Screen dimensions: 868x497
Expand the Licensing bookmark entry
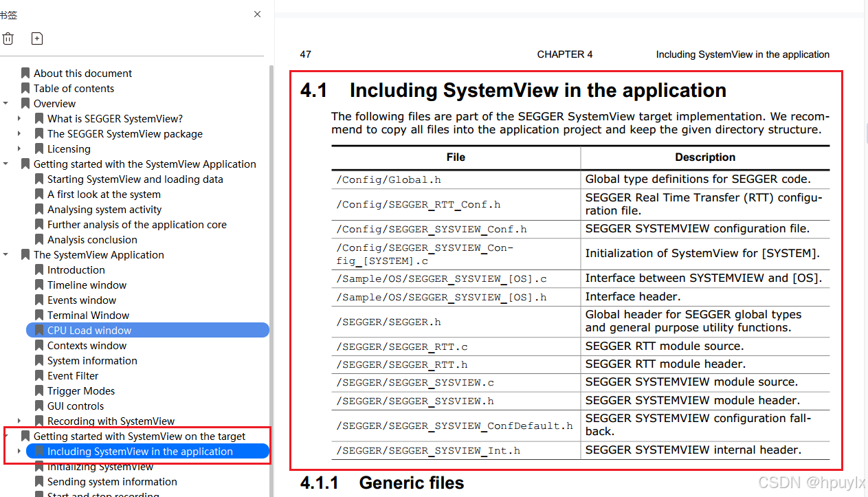(19, 148)
